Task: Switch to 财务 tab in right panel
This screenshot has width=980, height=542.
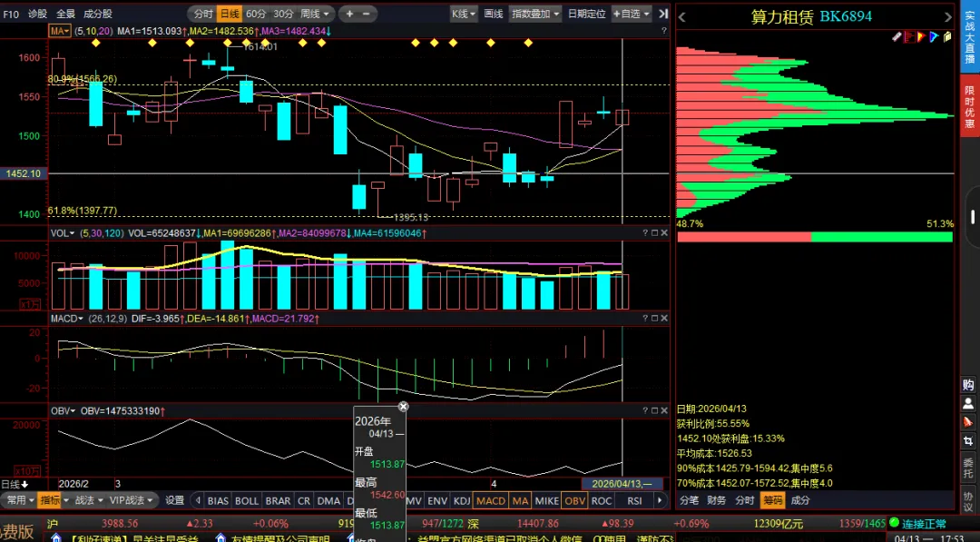Action: [717, 500]
